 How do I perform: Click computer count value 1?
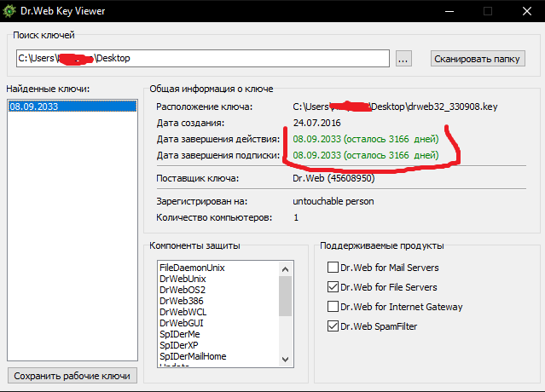click(296, 217)
